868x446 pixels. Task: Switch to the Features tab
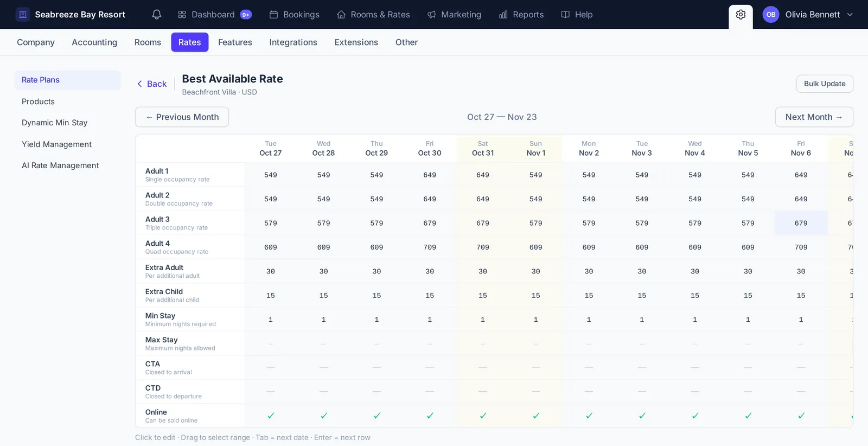coord(235,42)
